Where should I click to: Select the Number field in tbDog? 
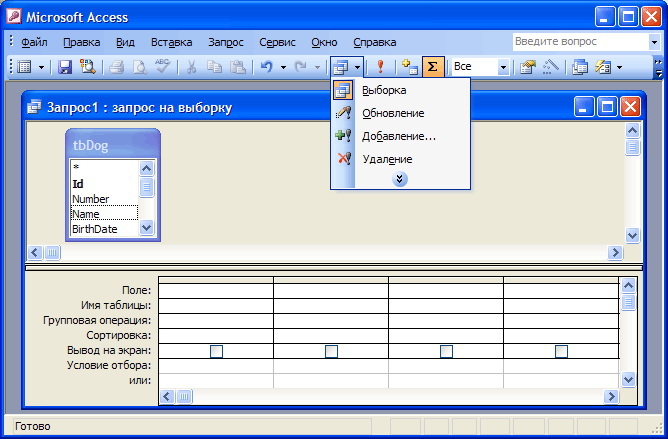[x=104, y=199]
